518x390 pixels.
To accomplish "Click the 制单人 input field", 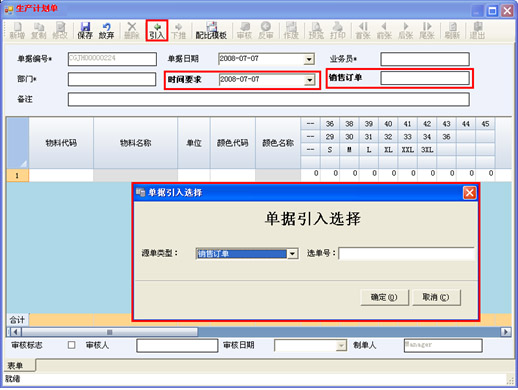I will coord(443,345).
